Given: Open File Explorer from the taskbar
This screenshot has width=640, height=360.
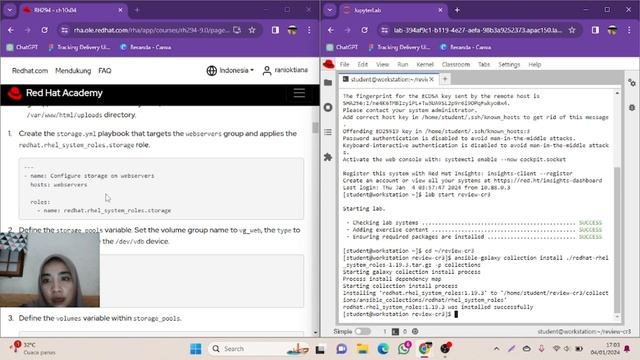Looking at the screenshot, I should click(x=362, y=349).
